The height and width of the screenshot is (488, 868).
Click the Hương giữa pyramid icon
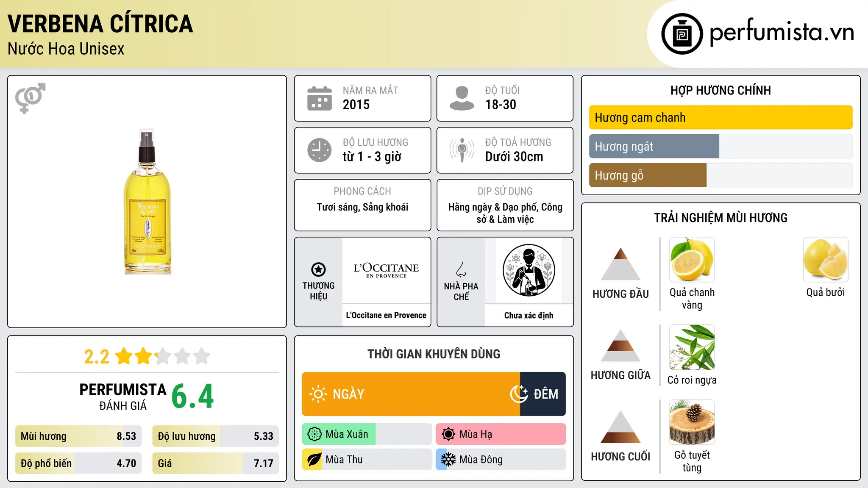pyautogui.click(x=620, y=345)
